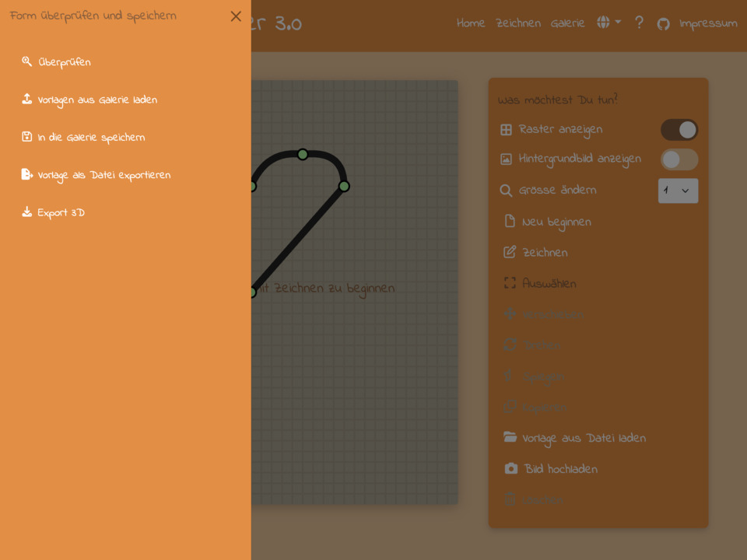
Task: Select the green control point atop the curve
Action: [x=303, y=154]
